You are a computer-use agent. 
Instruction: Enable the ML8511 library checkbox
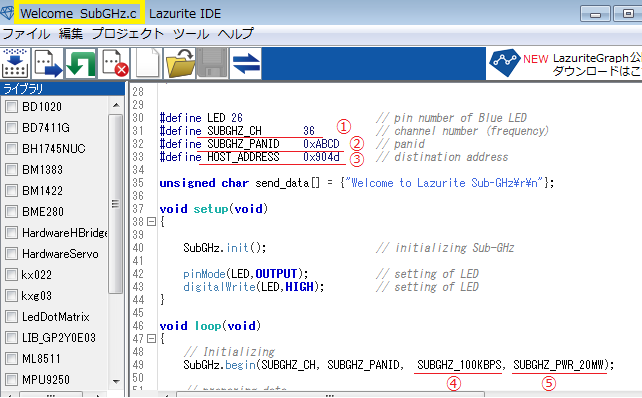(x=11, y=358)
